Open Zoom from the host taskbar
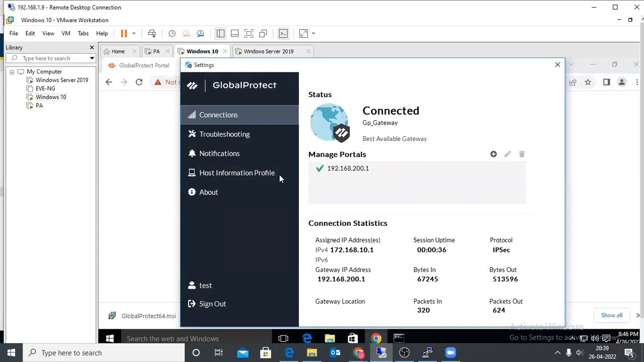Screen dimensions: 644x362 [450, 353]
